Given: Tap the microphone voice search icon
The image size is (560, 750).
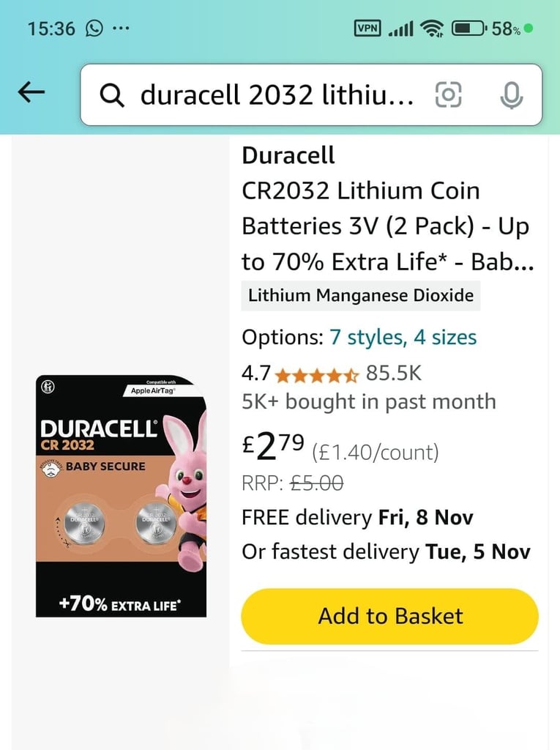Looking at the screenshot, I should click(x=511, y=95).
